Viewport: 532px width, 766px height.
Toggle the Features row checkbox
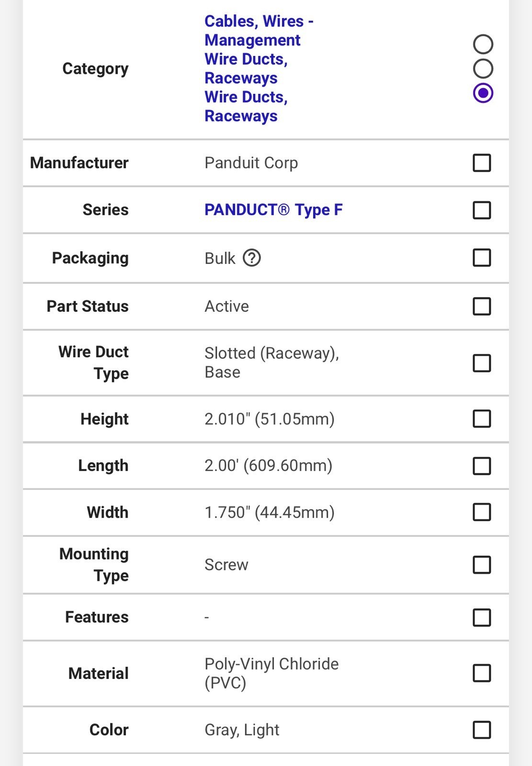click(482, 618)
